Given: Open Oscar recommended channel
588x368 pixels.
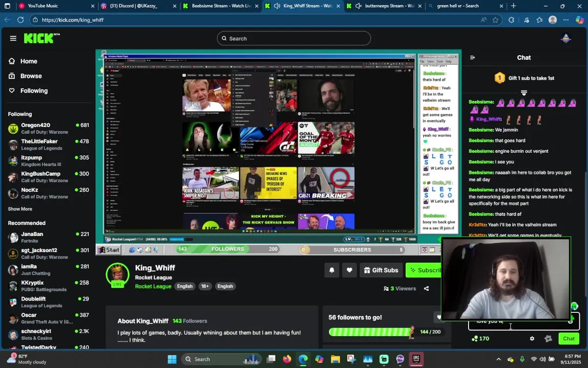Looking at the screenshot, I should (48, 318).
